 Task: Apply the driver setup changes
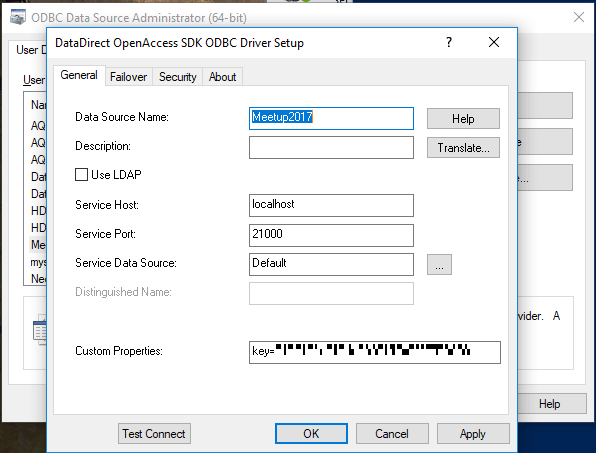tap(473, 434)
